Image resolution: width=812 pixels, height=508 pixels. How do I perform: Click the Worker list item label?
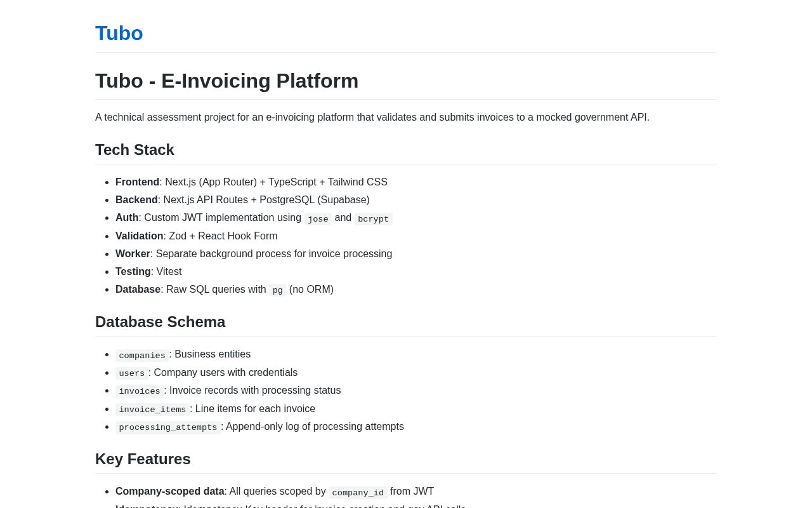[133, 254]
